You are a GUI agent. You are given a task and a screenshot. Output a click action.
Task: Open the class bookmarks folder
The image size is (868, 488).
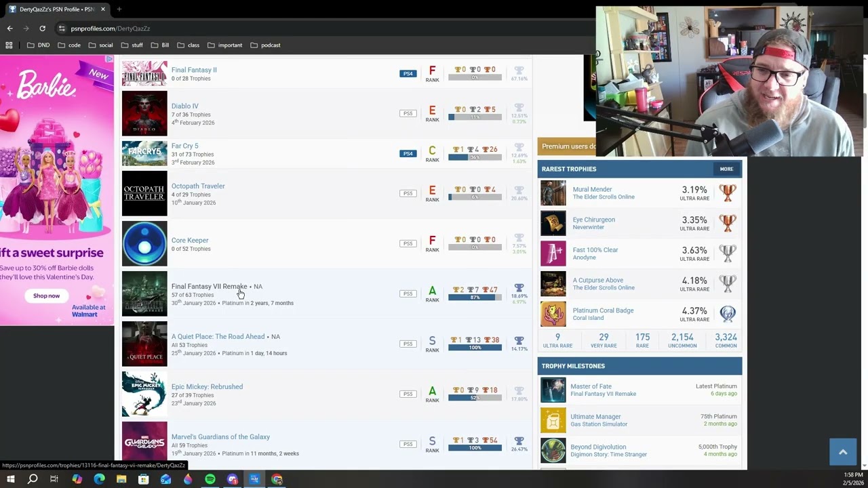tap(189, 45)
